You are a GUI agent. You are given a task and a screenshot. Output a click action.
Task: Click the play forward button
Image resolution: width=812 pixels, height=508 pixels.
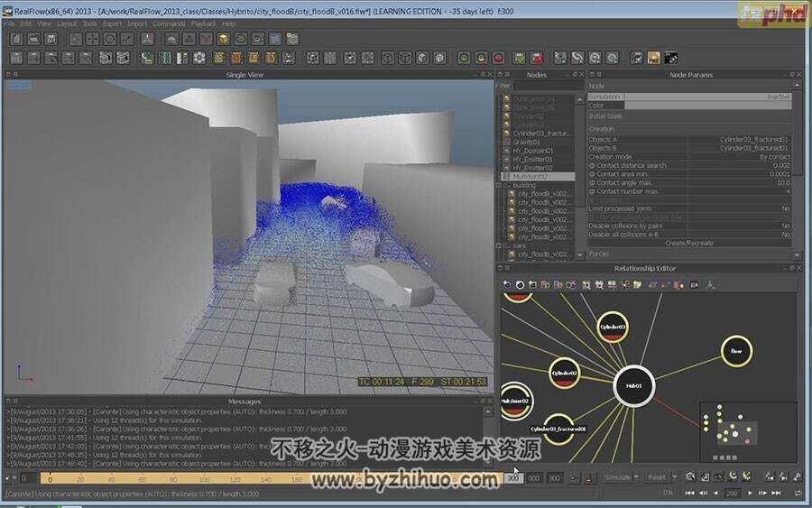pos(750,493)
